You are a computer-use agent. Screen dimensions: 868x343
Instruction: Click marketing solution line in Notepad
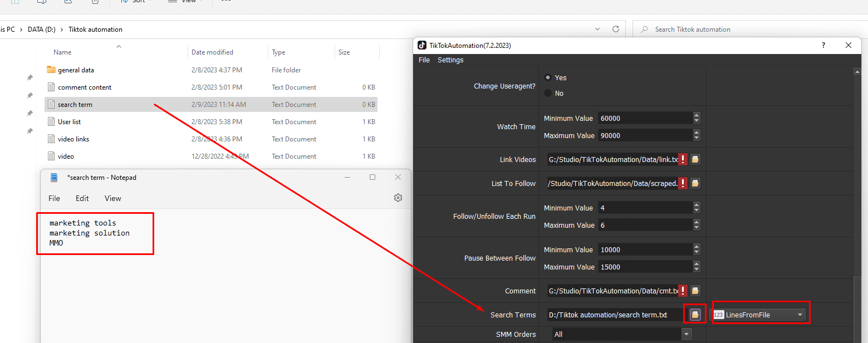point(90,233)
